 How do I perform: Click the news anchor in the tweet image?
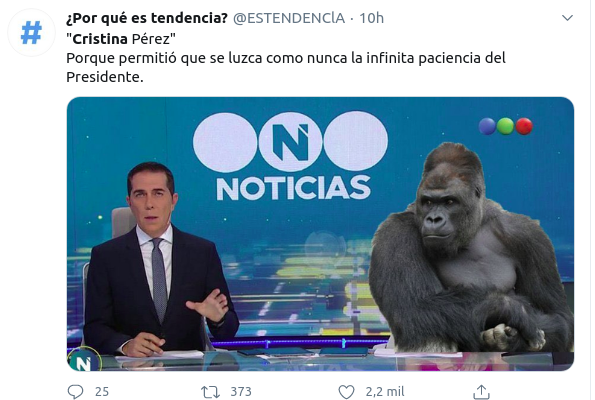[x=159, y=262]
